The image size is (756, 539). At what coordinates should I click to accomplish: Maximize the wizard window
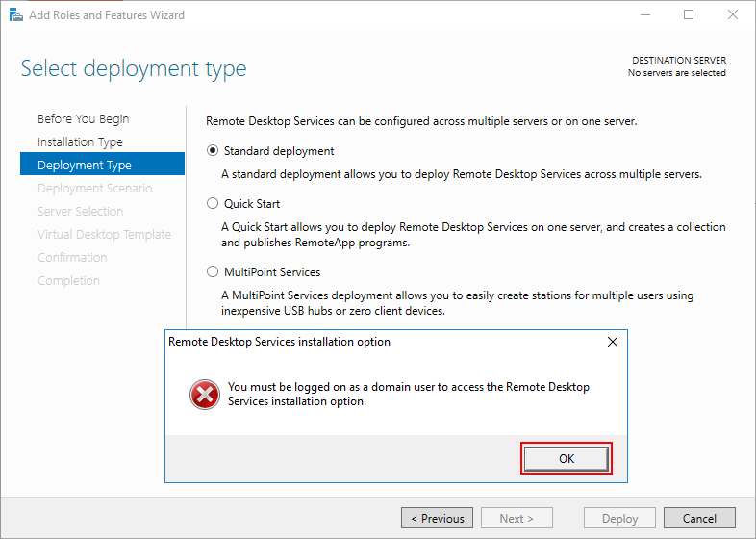click(689, 14)
